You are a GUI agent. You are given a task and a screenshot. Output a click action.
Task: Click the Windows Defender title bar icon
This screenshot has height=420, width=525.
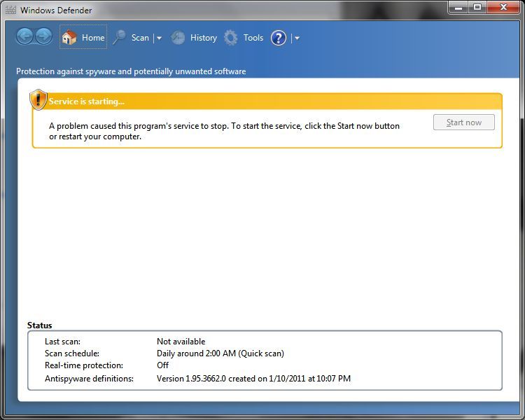coord(10,10)
